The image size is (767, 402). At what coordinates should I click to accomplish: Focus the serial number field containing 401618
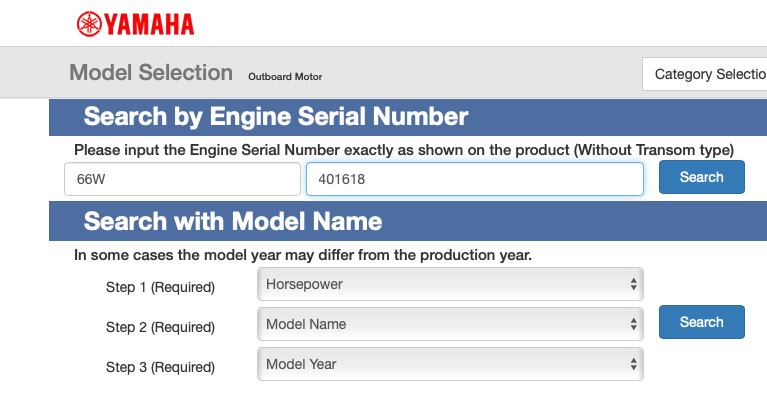coord(474,179)
